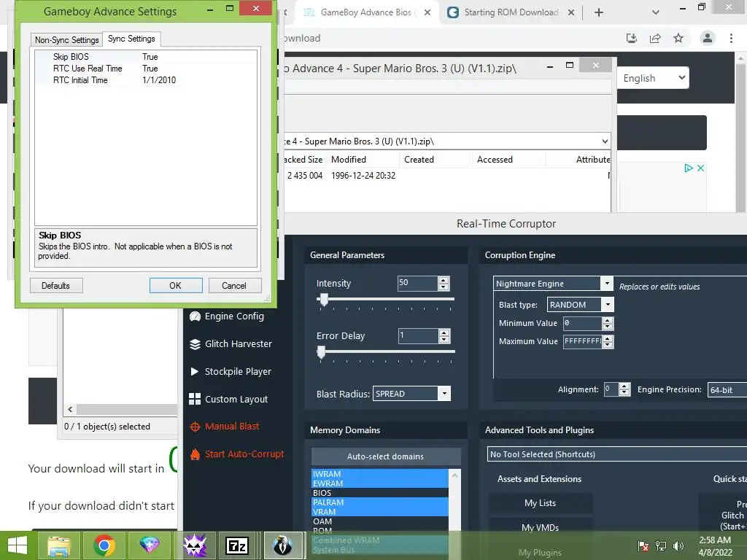Open Google Chrome from the taskbar

(104, 545)
